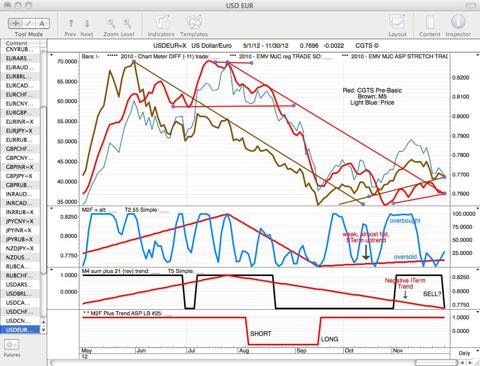This screenshot has height=366, width=480.
Task: Open M2F pane right-axis menu triangle
Action: click(477, 209)
